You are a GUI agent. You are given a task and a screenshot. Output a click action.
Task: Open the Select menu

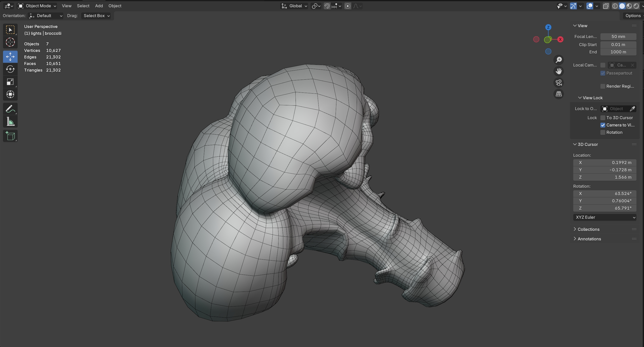coord(83,6)
